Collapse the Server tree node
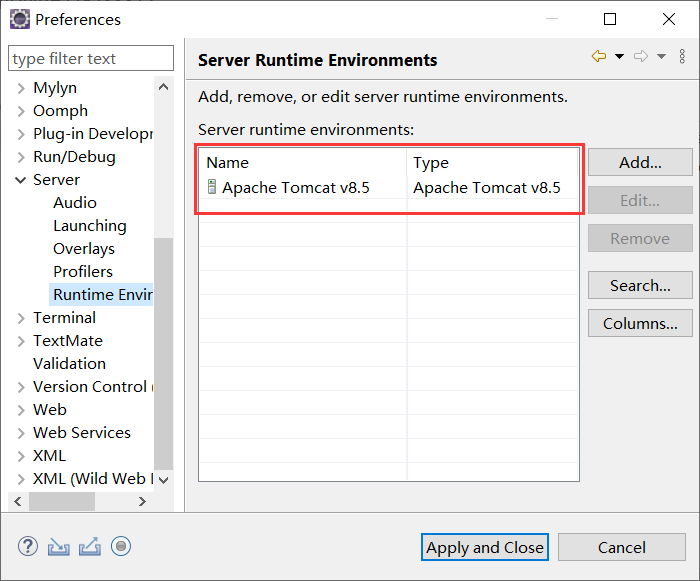Image resolution: width=700 pixels, height=581 pixels. (21, 180)
